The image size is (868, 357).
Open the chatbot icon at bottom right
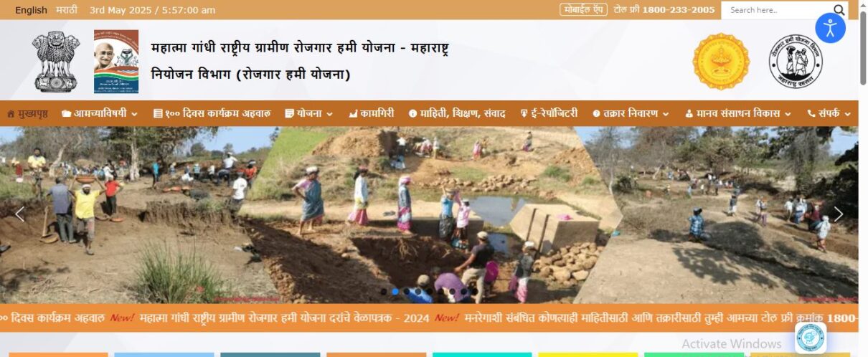(x=811, y=338)
